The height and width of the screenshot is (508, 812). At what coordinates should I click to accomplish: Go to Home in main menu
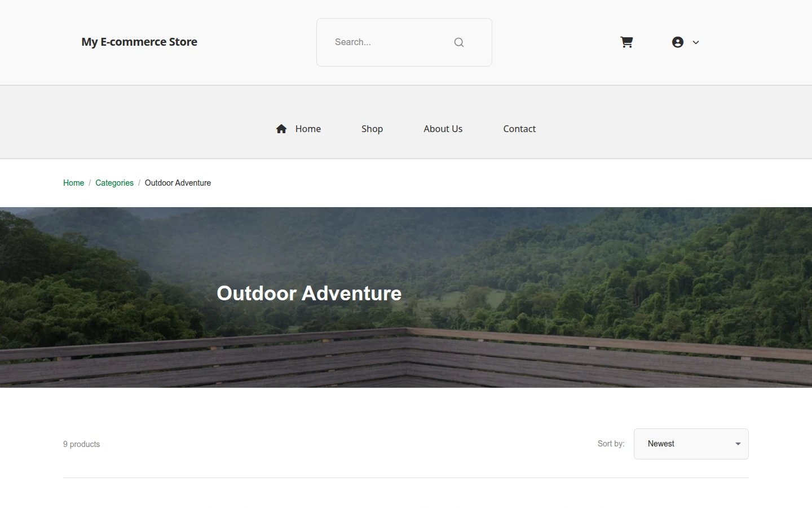(x=308, y=129)
